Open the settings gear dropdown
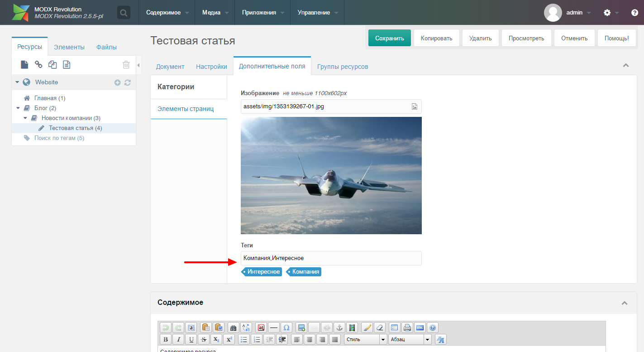The image size is (644, 352). 611,13
